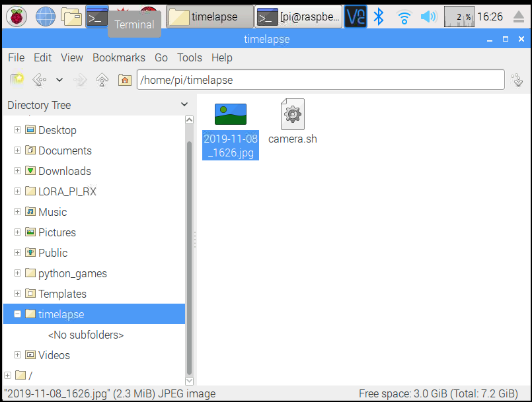
Task: Open the history dropdown arrow in toolbar
Action: point(59,80)
